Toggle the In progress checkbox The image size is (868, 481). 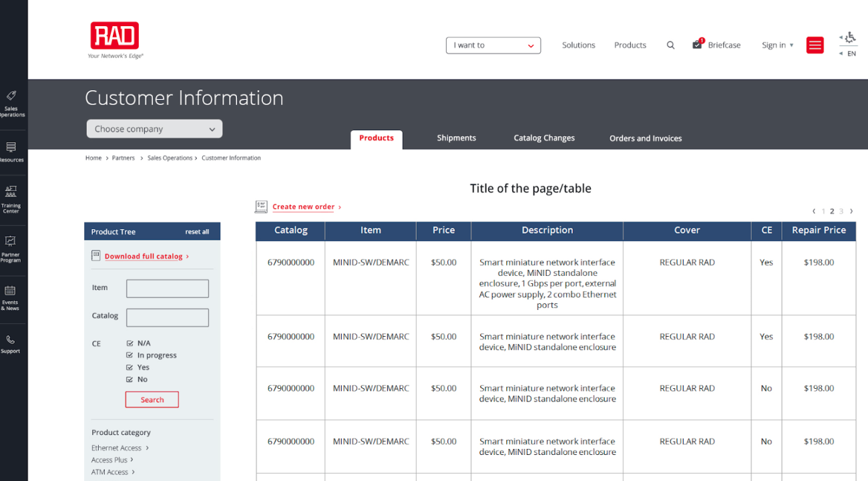[x=130, y=355]
